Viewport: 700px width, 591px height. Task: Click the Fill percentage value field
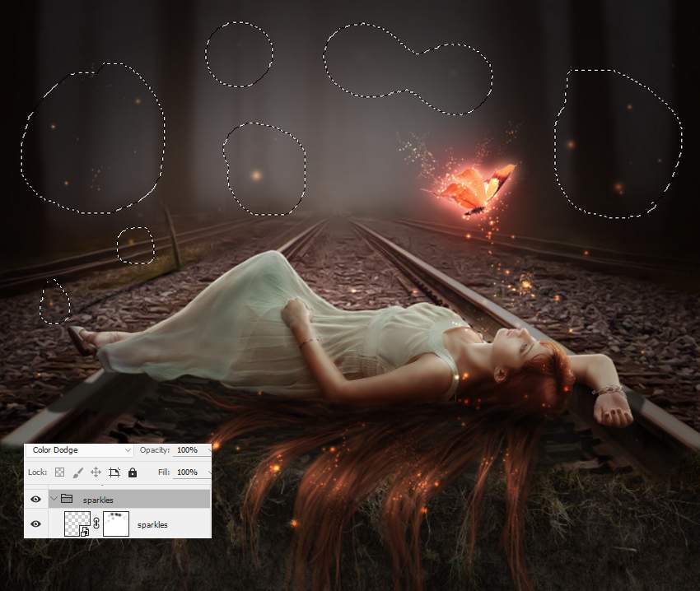pos(187,472)
